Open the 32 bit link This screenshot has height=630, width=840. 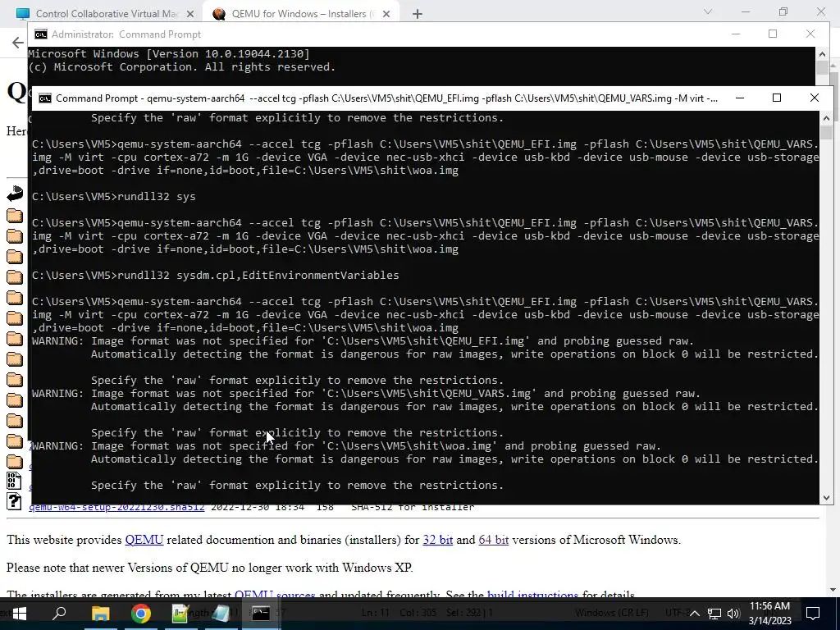(438, 540)
